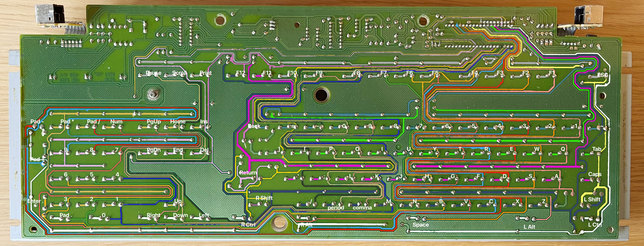This screenshot has height=246, width=644.
Task: Open the Home key label
Action: coord(178,122)
